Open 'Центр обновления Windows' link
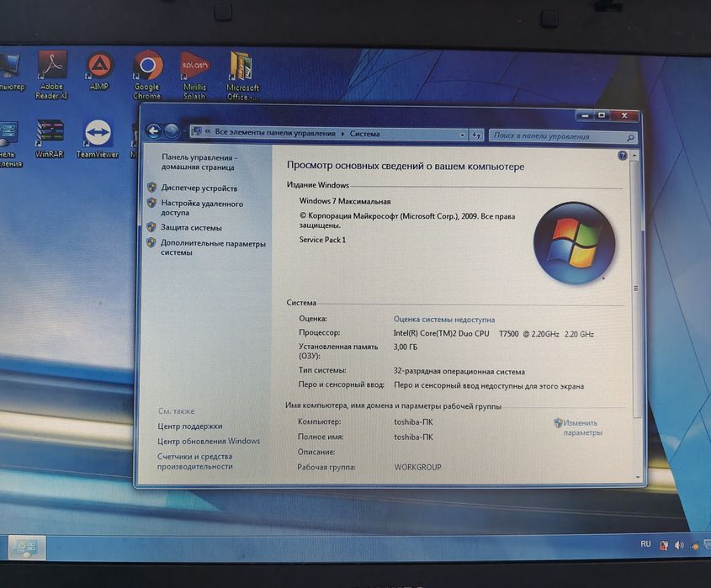The image size is (711, 588). 209,441
